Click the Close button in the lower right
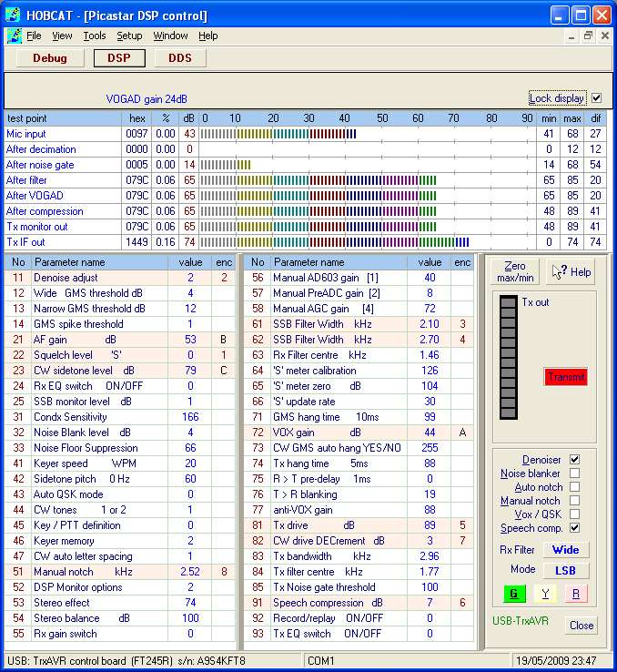 [582, 626]
